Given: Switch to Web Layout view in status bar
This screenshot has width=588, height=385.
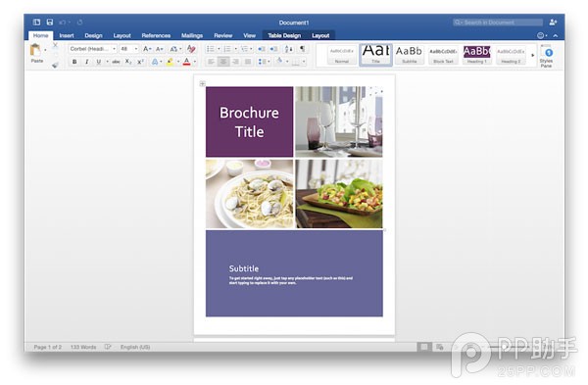Looking at the screenshot, I should coord(439,347).
